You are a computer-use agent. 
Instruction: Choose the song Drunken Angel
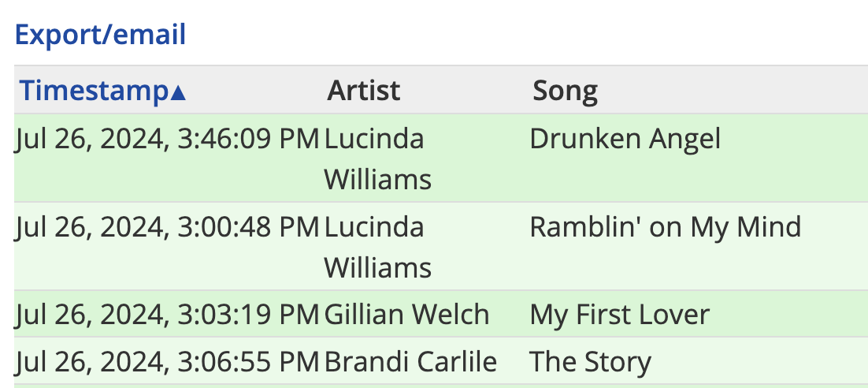[625, 139]
